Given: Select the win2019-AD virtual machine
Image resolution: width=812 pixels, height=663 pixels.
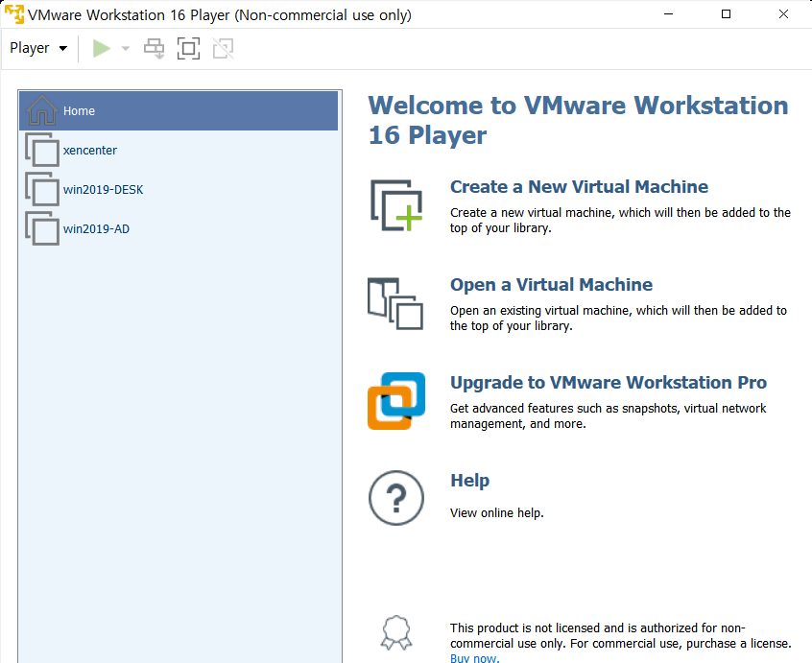Looking at the screenshot, I should tap(179, 228).
